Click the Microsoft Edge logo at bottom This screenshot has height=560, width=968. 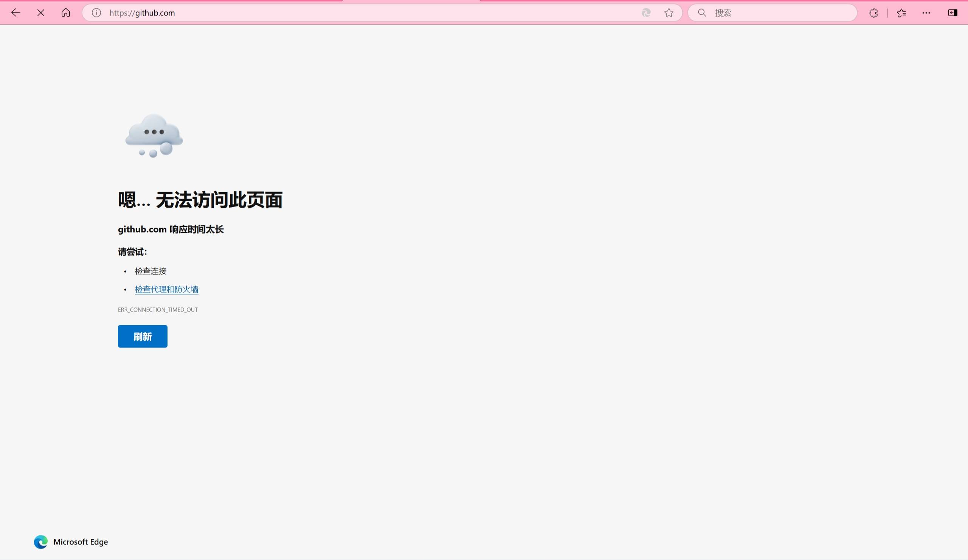(x=41, y=541)
